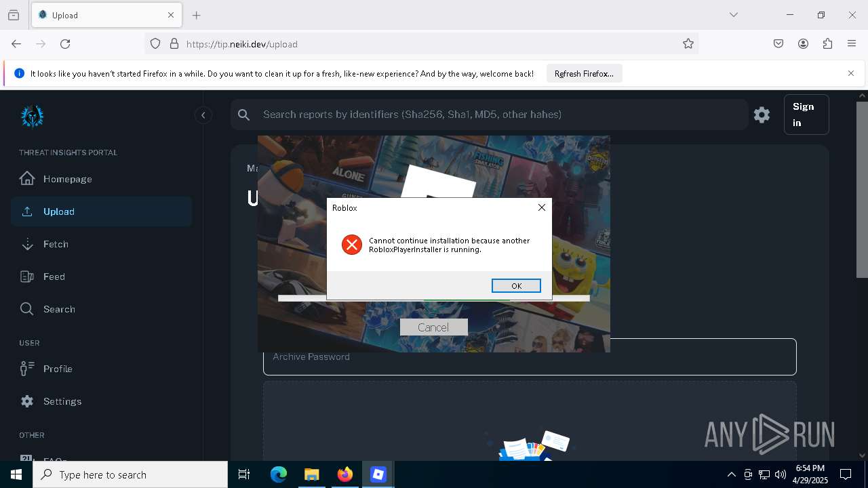Open Settings in the sidebar
This screenshot has width=868, height=488.
pyautogui.click(x=101, y=401)
